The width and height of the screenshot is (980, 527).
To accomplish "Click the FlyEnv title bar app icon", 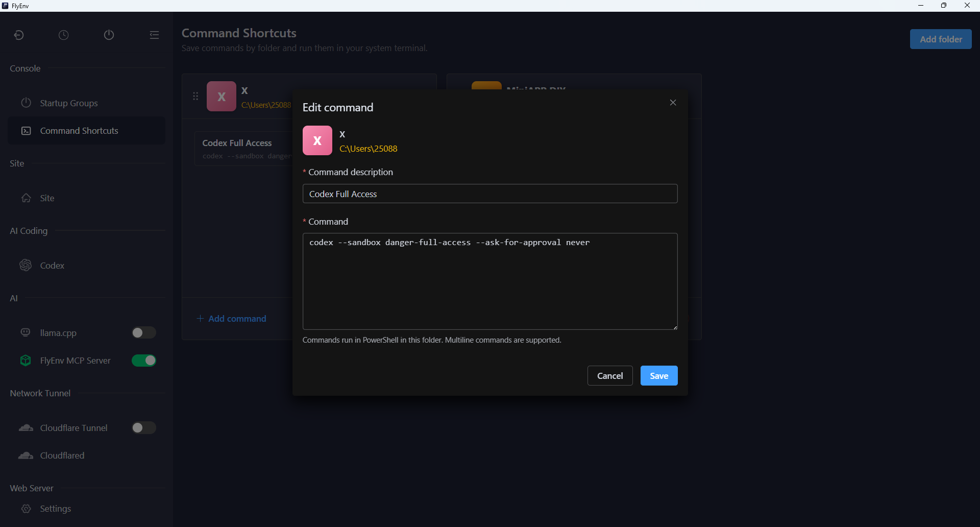I will click(x=5, y=6).
